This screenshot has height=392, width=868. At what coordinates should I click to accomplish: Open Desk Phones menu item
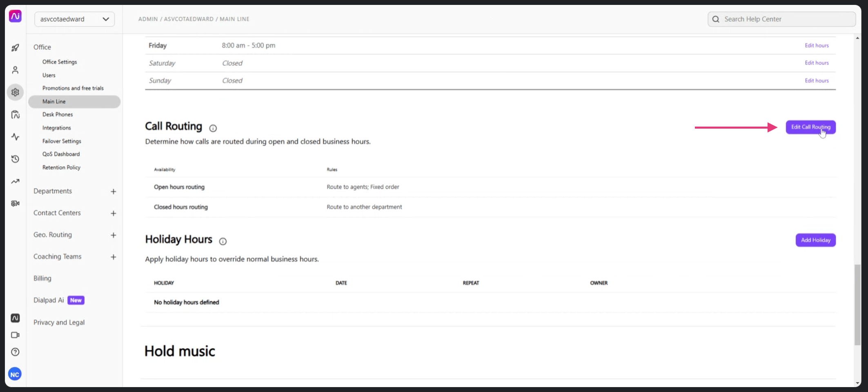(58, 115)
